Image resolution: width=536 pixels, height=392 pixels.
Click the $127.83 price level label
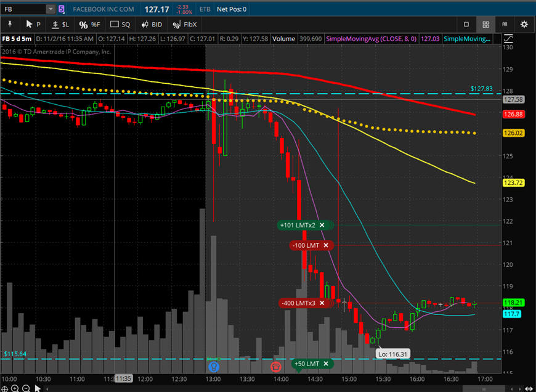click(x=482, y=89)
